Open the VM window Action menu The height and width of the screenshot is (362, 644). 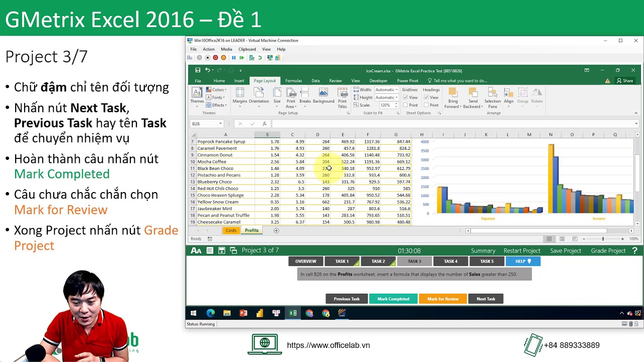(208, 49)
